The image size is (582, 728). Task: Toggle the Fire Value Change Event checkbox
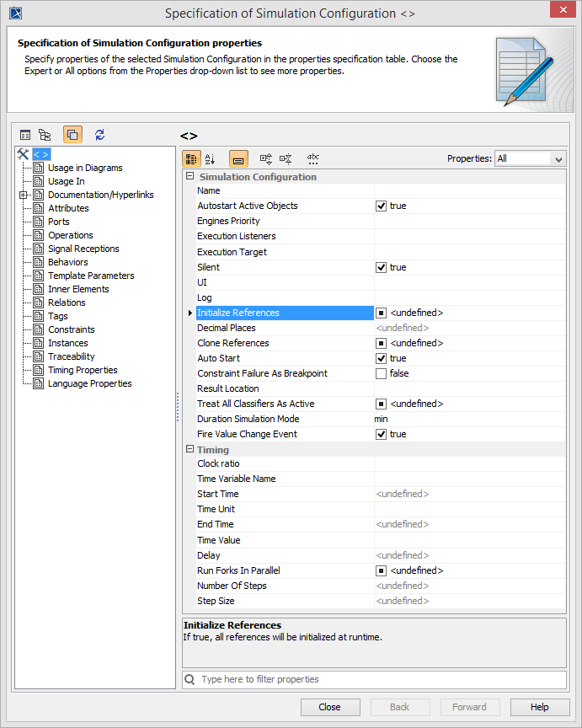(x=382, y=434)
